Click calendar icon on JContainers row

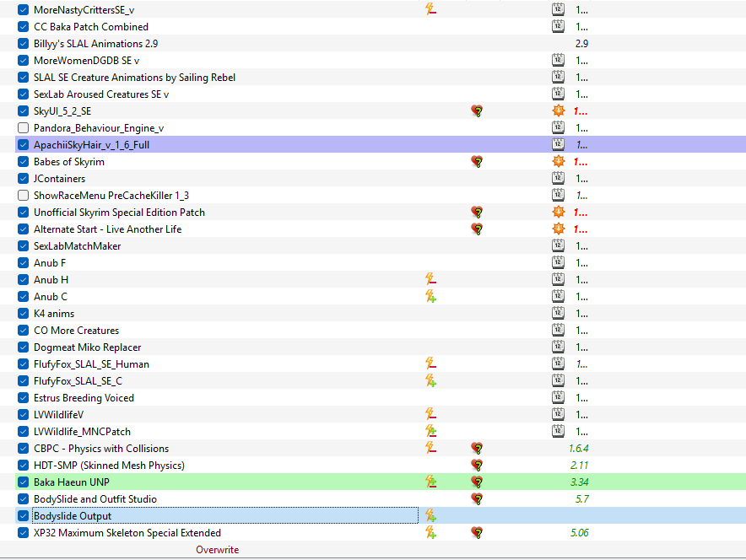pos(558,178)
